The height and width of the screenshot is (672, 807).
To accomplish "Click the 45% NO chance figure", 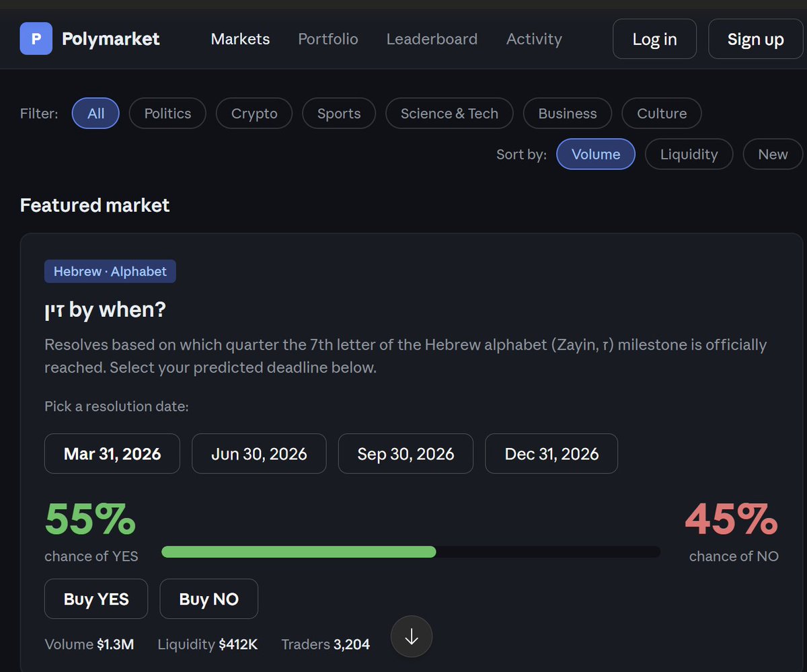I will click(x=732, y=520).
